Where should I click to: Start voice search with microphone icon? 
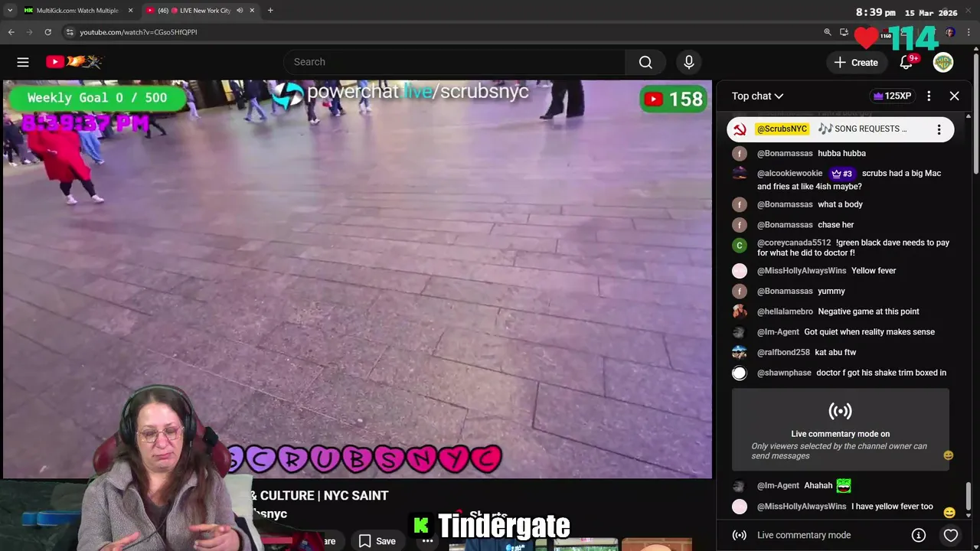click(688, 62)
